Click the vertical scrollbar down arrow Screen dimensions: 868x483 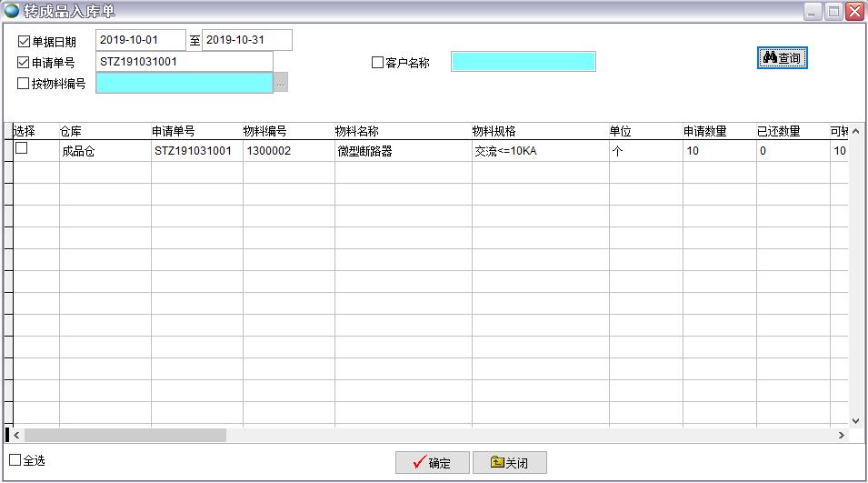(855, 420)
